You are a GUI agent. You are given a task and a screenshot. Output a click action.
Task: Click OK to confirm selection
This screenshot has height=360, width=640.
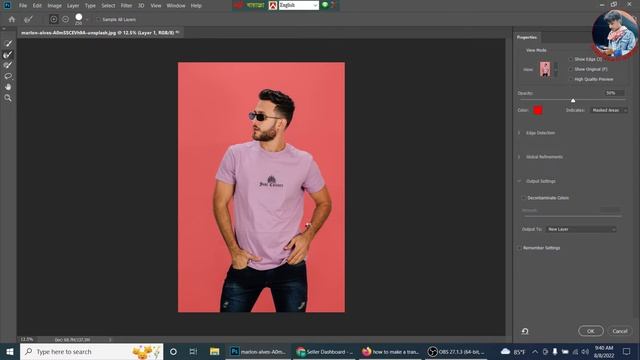click(591, 331)
